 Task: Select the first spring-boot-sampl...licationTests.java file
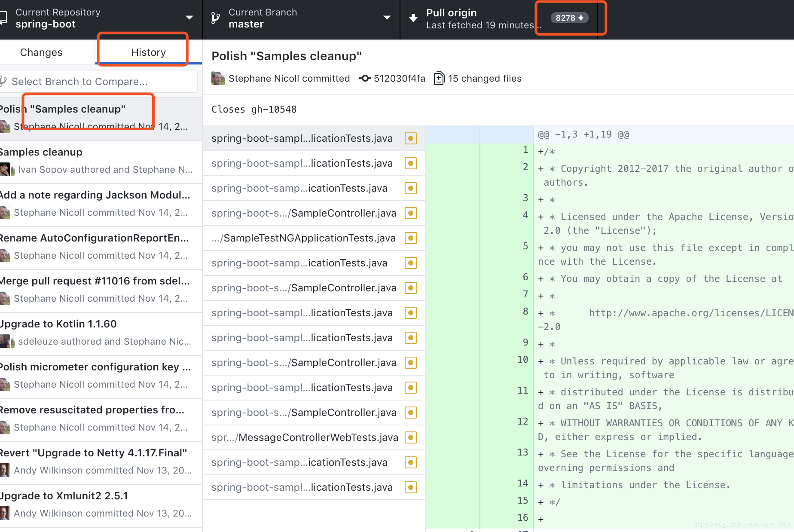(314, 138)
